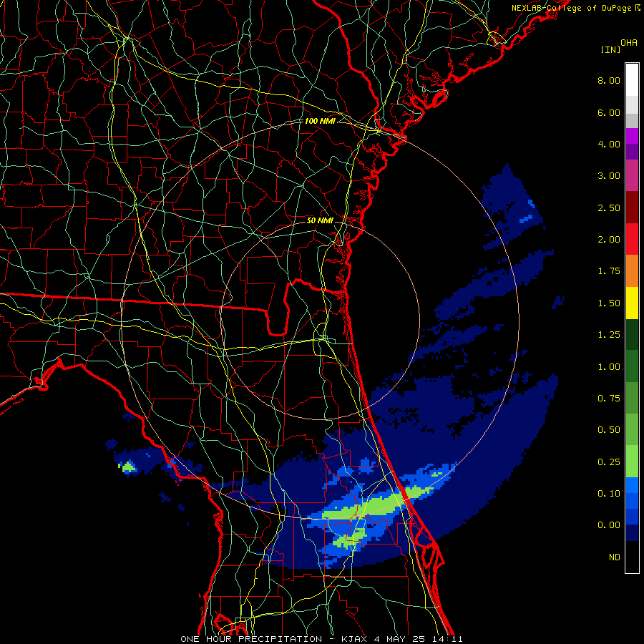Select the bright magenta legend swatch

632,136
